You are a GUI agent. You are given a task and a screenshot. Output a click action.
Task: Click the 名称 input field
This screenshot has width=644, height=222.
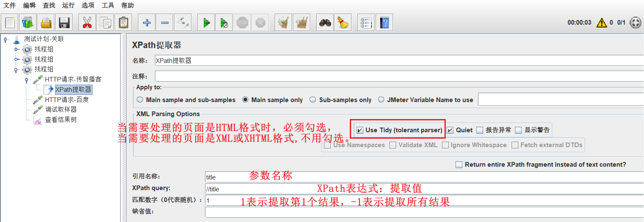[x=399, y=61]
